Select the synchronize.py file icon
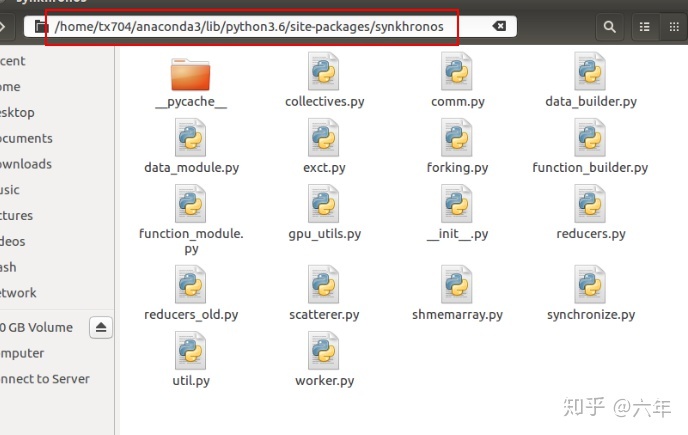The height and width of the screenshot is (435, 688). coord(590,284)
